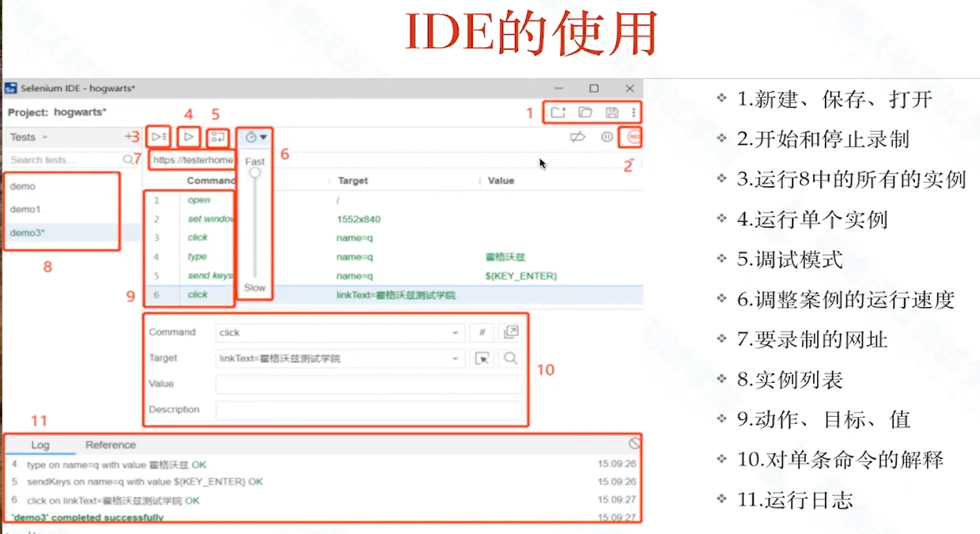Image resolution: width=980 pixels, height=534 pixels.
Task: Toggle the pause on exceptions icon
Action: coord(607,137)
